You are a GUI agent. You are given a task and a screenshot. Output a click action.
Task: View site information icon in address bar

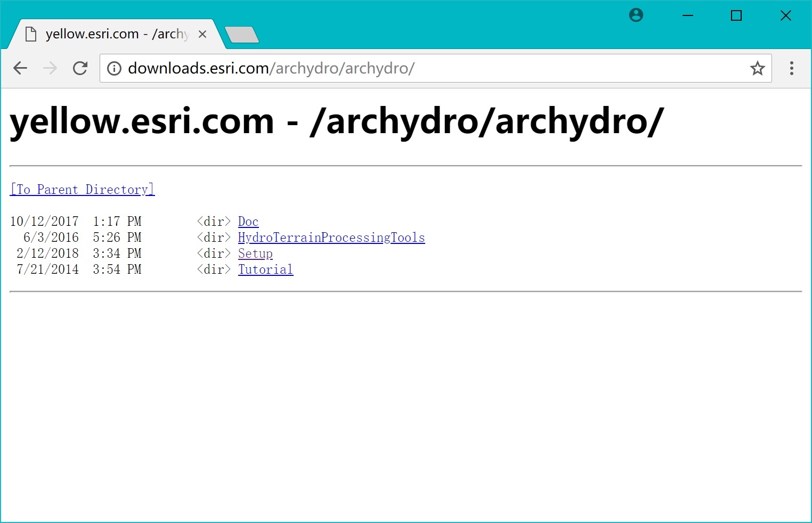click(114, 68)
